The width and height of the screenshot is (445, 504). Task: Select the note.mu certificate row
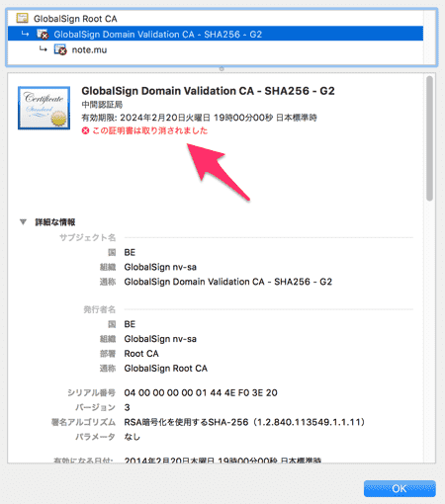(216, 49)
